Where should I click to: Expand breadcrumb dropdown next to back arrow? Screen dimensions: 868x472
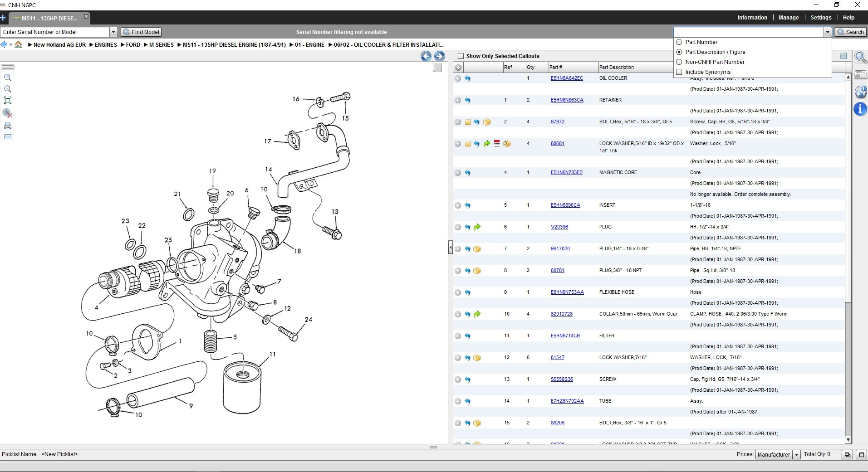tap(10, 45)
